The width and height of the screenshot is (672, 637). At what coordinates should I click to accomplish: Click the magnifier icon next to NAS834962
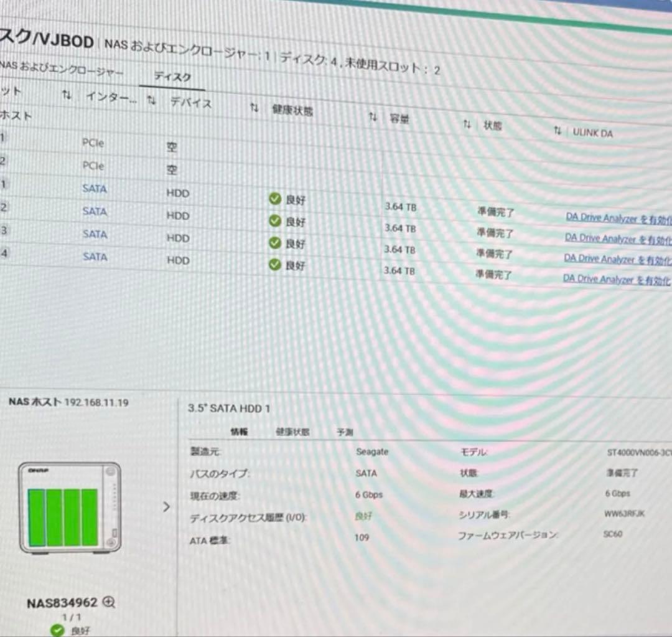tap(110, 602)
